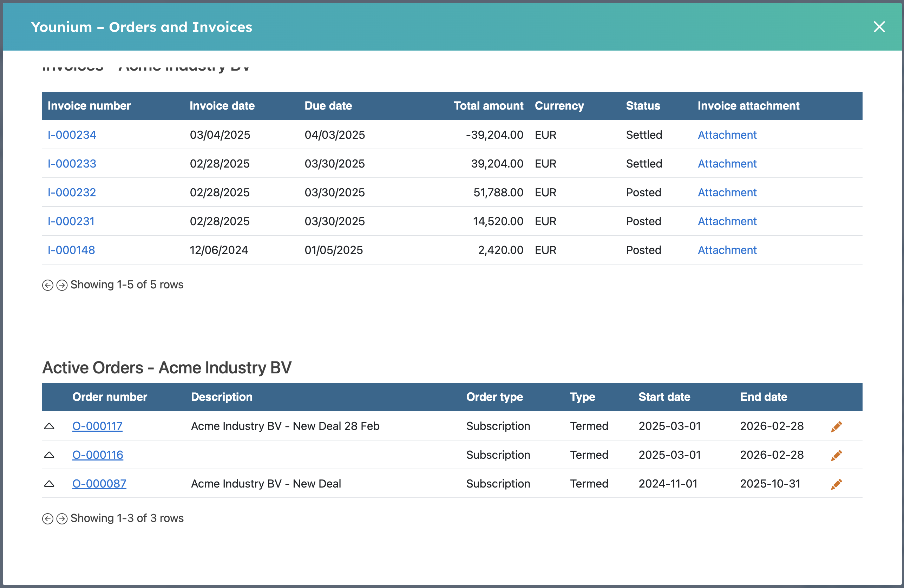Go to previous page of invoices table
This screenshot has height=588, width=904.
click(47, 285)
